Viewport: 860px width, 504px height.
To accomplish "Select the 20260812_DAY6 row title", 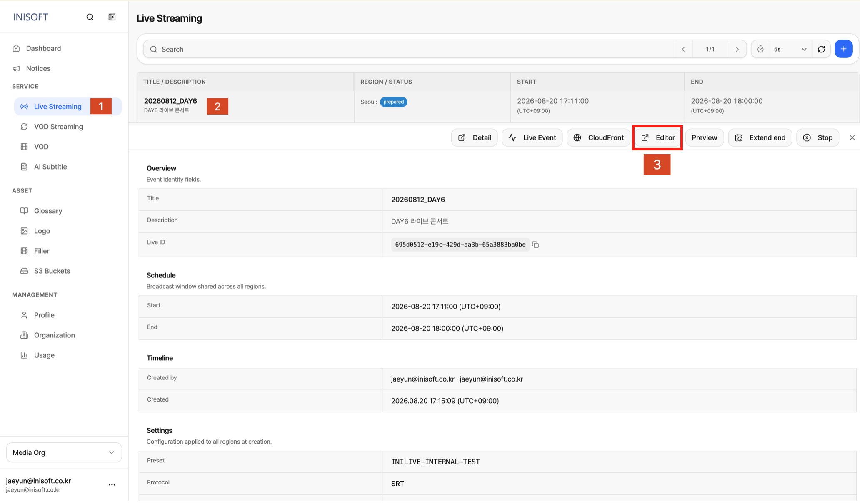I will tap(170, 101).
